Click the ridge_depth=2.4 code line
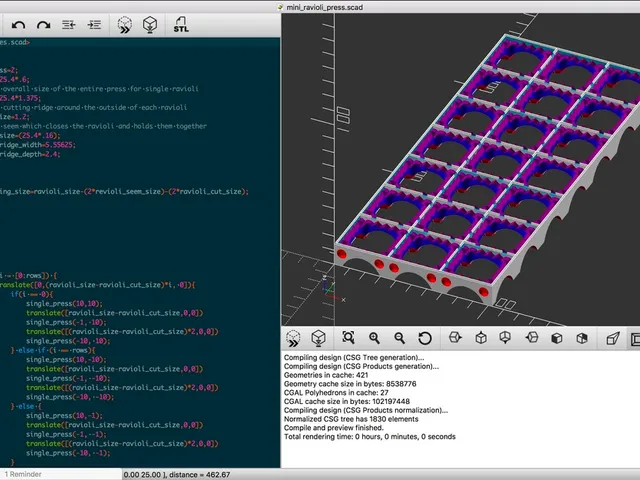 click(x=30, y=154)
